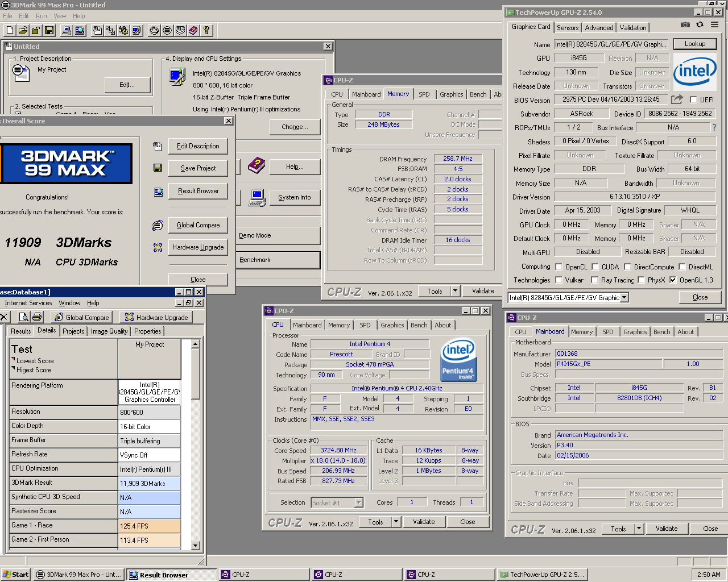
Task: Open Tools dropdown arrow in CPU-Z Memory window
Action: [455, 291]
